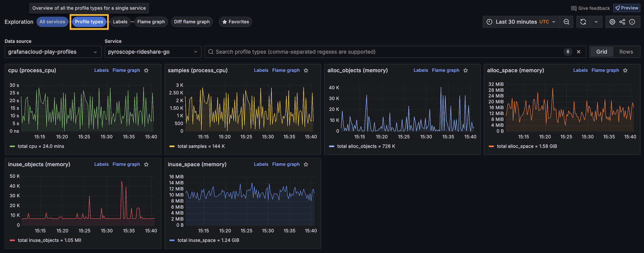The image size is (644, 253).
Task: Open the info circle icon
Action: click(632, 22)
